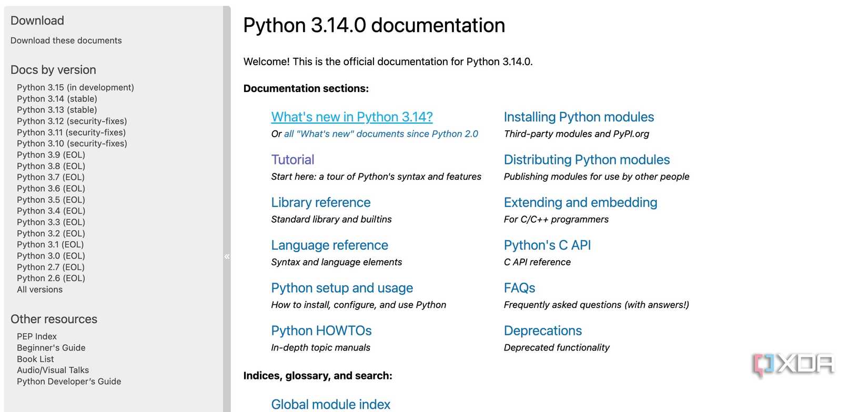Click "Deprecated functionality" description
868x412 pixels.
tap(557, 347)
